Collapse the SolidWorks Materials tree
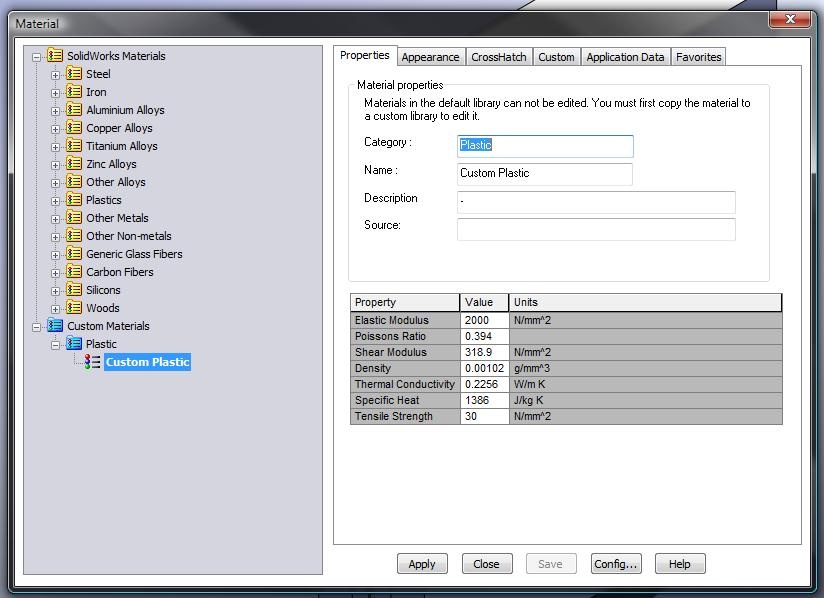The height and width of the screenshot is (598, 824). click(x=36, y=57)
